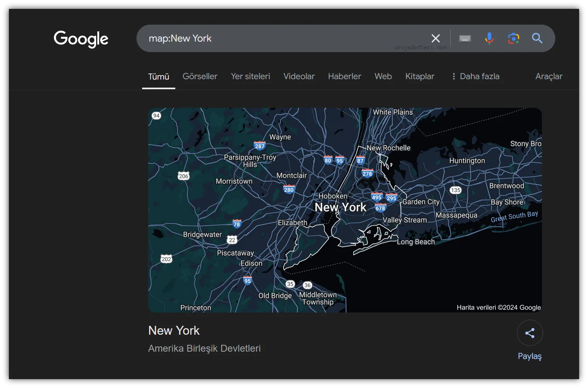Click the Interstate 280 shield on map
Image resolution: width=588 pixels, height=388 pixels.
[x=289, y=189]
